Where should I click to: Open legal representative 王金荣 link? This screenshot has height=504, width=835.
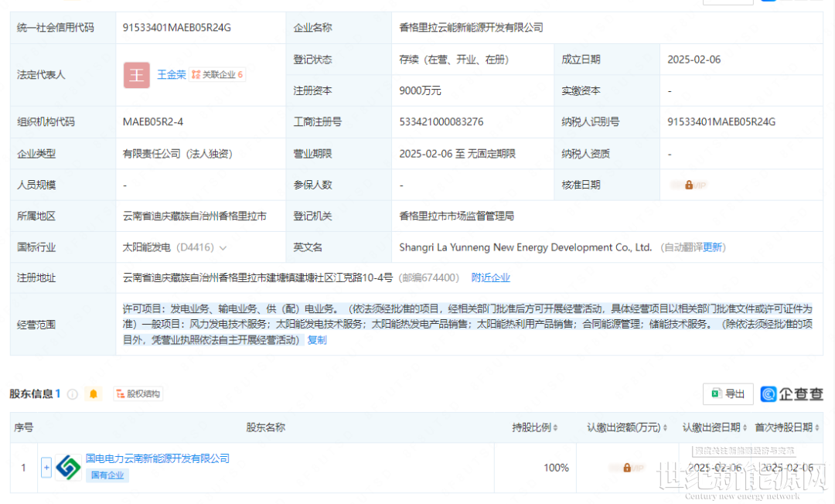point(172,74)
